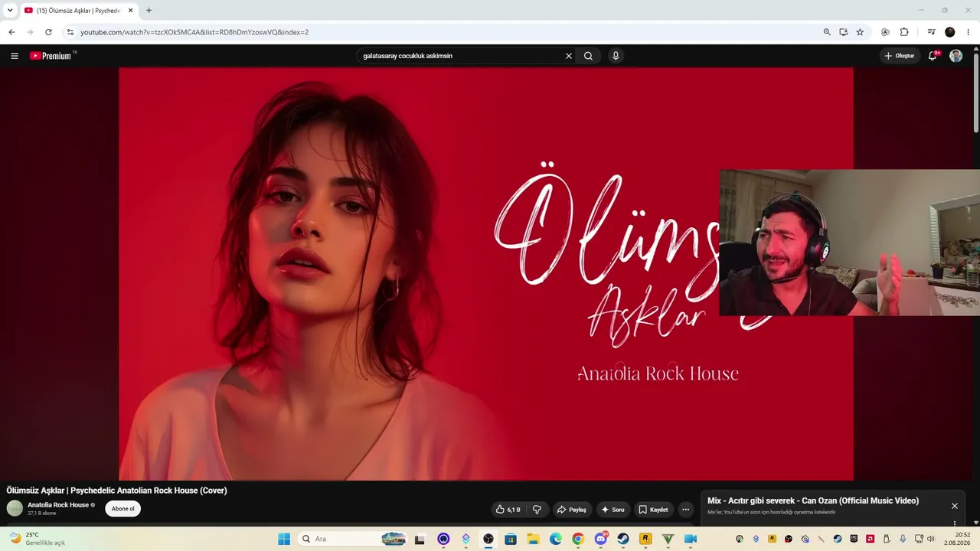The image size is (980, 551).
Task: Open the Mix - Acıtır gibi severek playlist title
Action: tap(813, 501)
